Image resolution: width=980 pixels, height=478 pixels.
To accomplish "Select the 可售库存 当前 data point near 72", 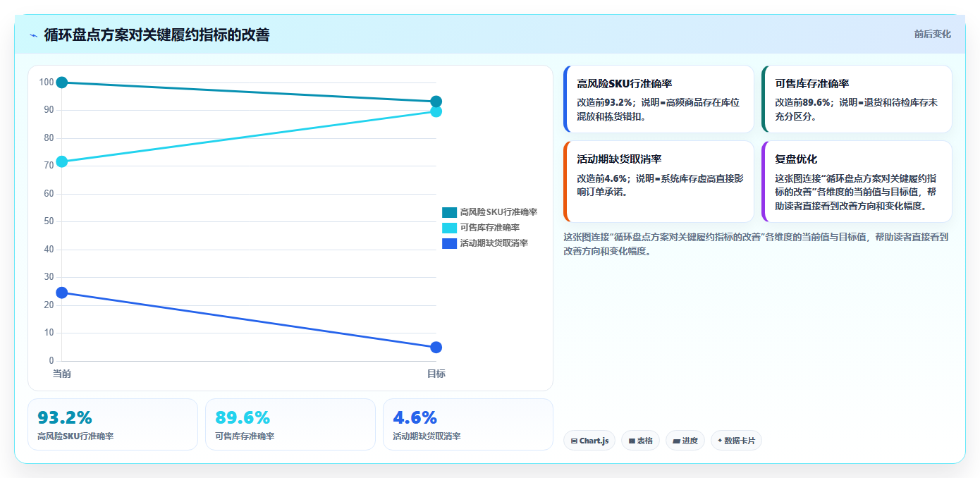I will [x=62, y=161].
